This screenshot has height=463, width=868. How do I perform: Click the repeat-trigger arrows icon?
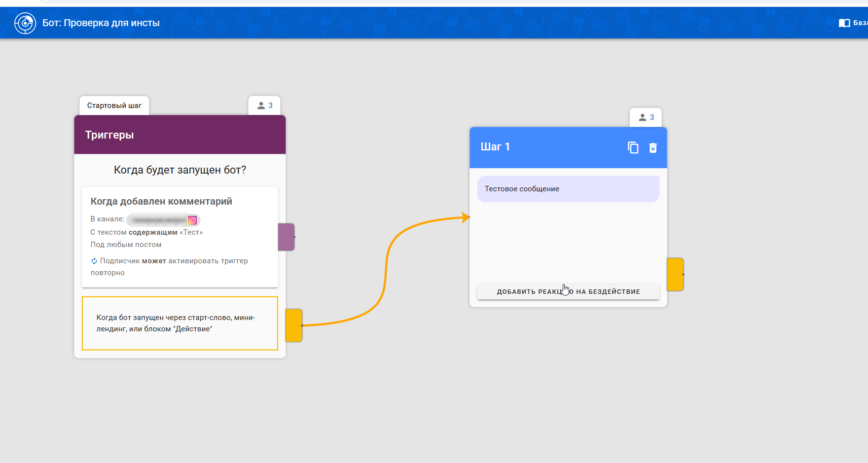[94, 261]
